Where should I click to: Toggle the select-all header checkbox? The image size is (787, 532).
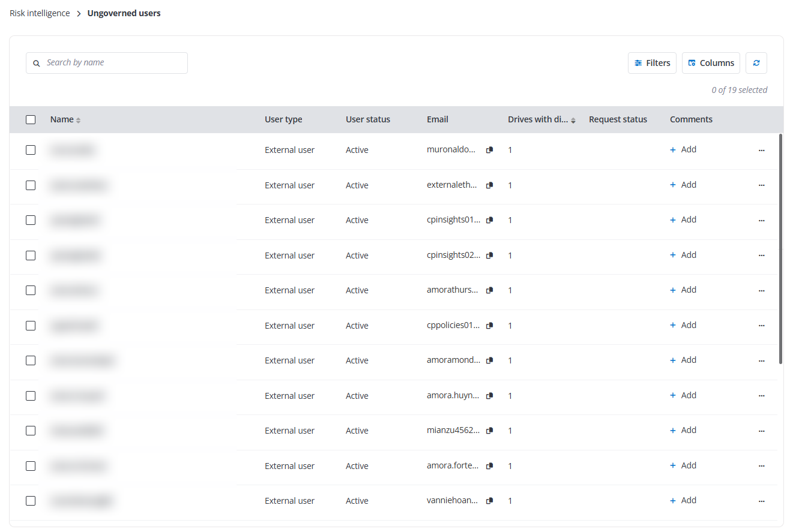pyautogui.click(x=31, y=119)
